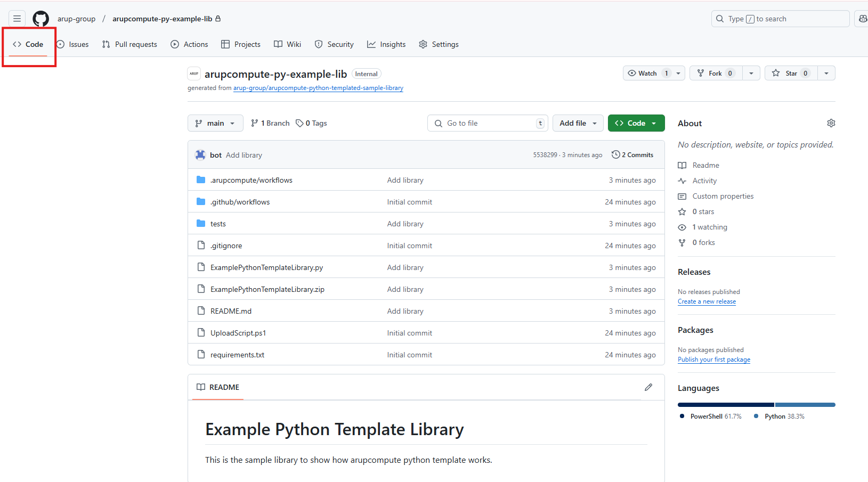Viewport: 868px width, 482px height.
Task: Open the main branch selector
Action: [x=215, y=123]
